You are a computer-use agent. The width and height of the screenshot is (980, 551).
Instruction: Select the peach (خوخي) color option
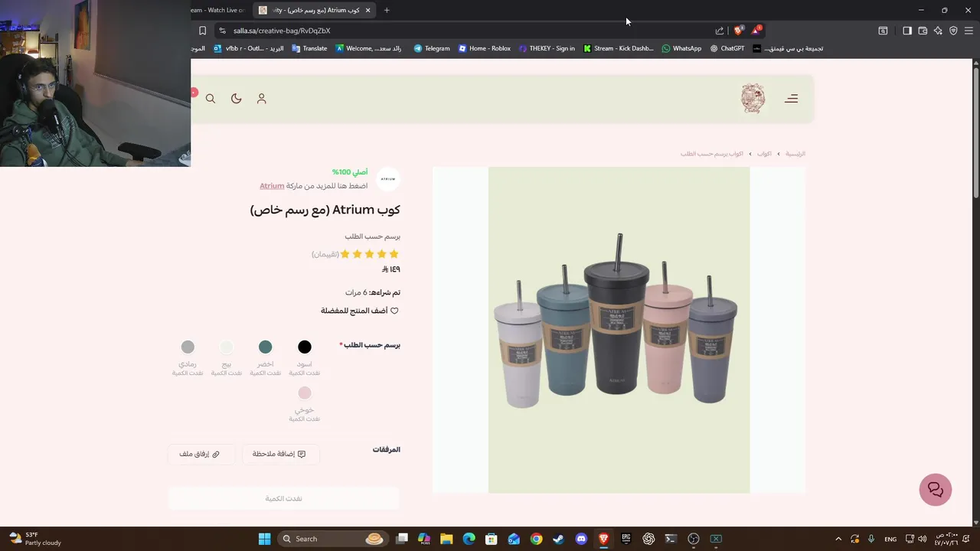(x=305, y=393)
